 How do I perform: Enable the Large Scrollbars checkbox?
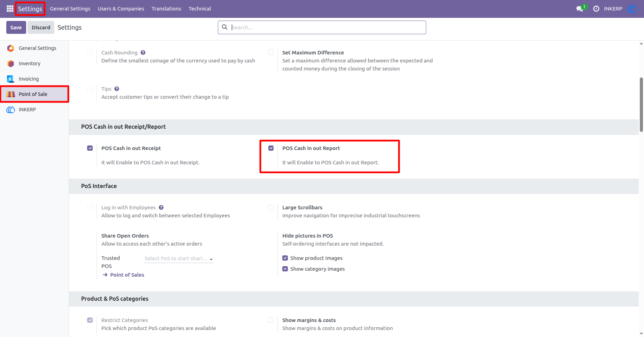(271, 207)
